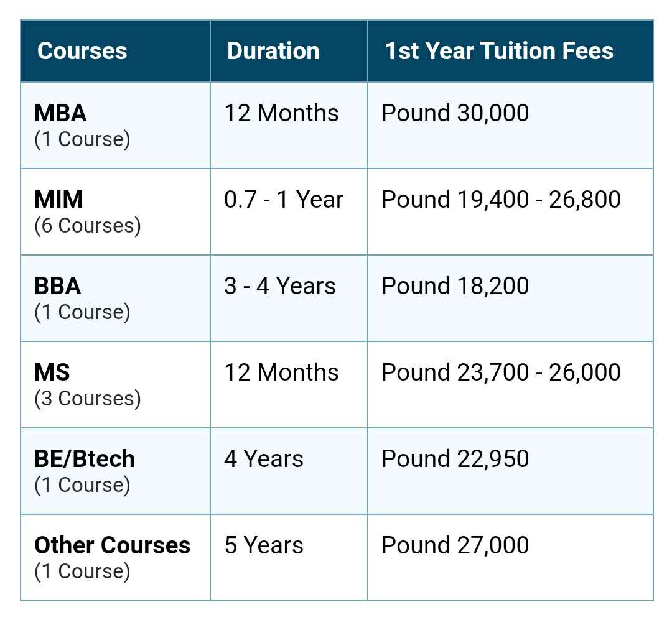The image size is (672, 620).
Task: Open the BBA course entry
Action: tap(58, 286)
